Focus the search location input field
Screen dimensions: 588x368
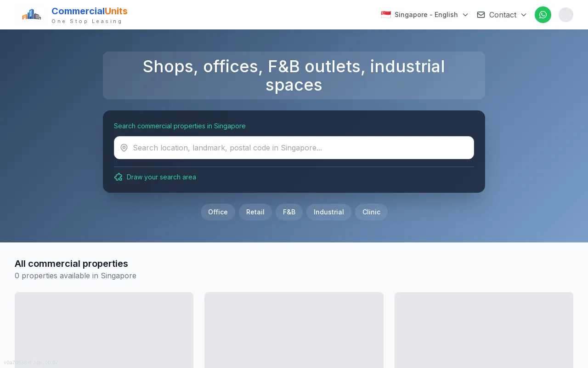click(294, 148)
